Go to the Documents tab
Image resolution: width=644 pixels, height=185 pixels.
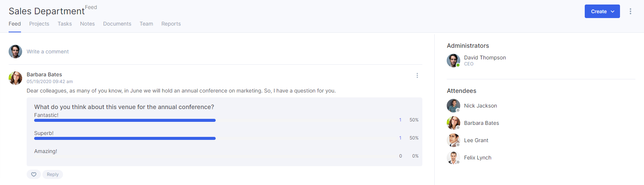tap(117, 24)
